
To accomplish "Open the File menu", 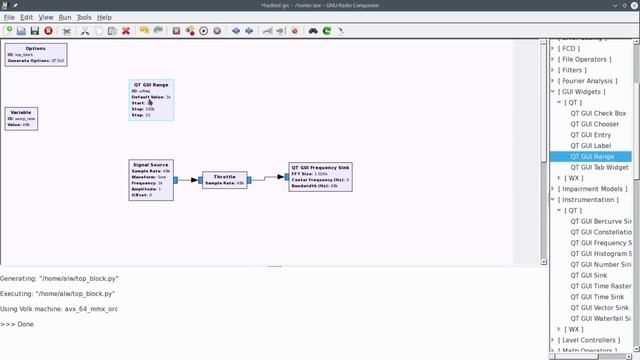I will click(9, 17).
